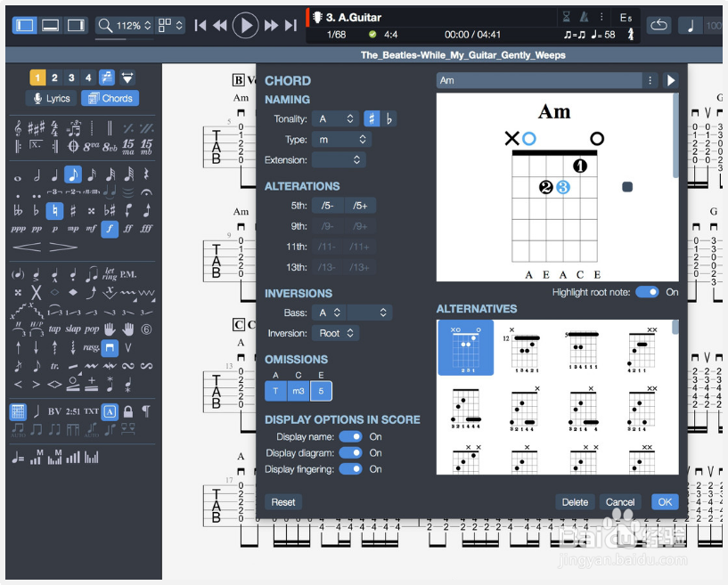Screen dimensions: 728x585
Task: Confirm chord with OK
Action: [x=665, y=502]
